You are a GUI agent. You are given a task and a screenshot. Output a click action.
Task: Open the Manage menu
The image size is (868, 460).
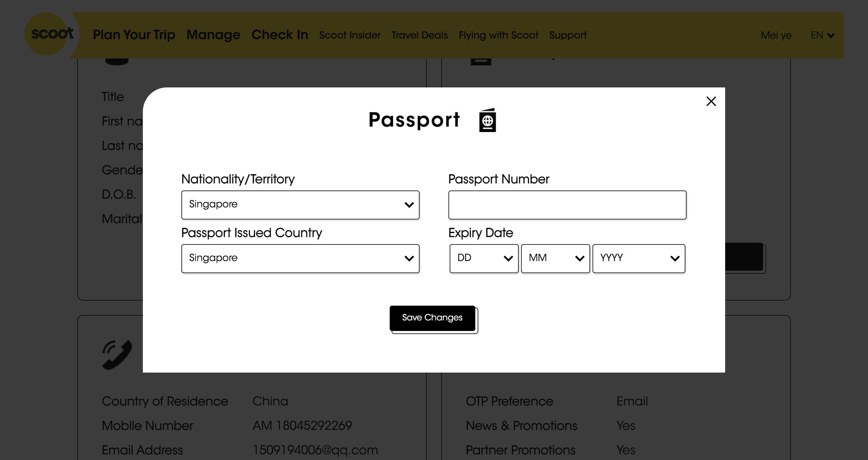click(x=213, y=35)
